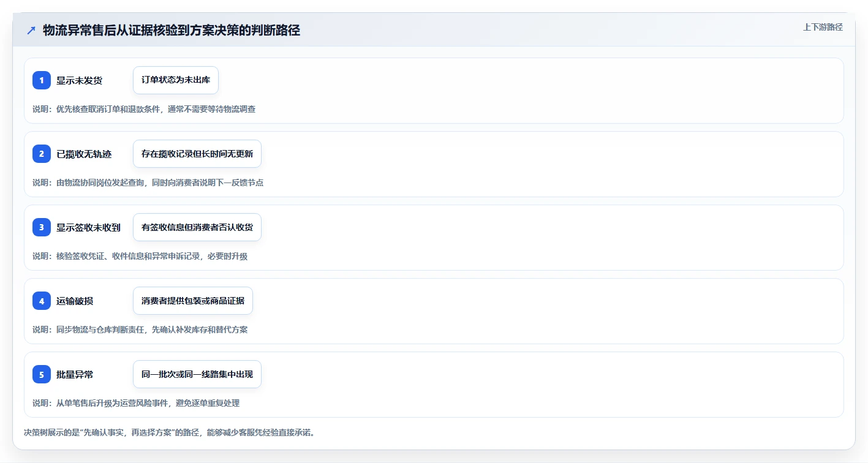Click the 已揽收无轨迹 step title
Screen dimensions: 868x463
84,154
